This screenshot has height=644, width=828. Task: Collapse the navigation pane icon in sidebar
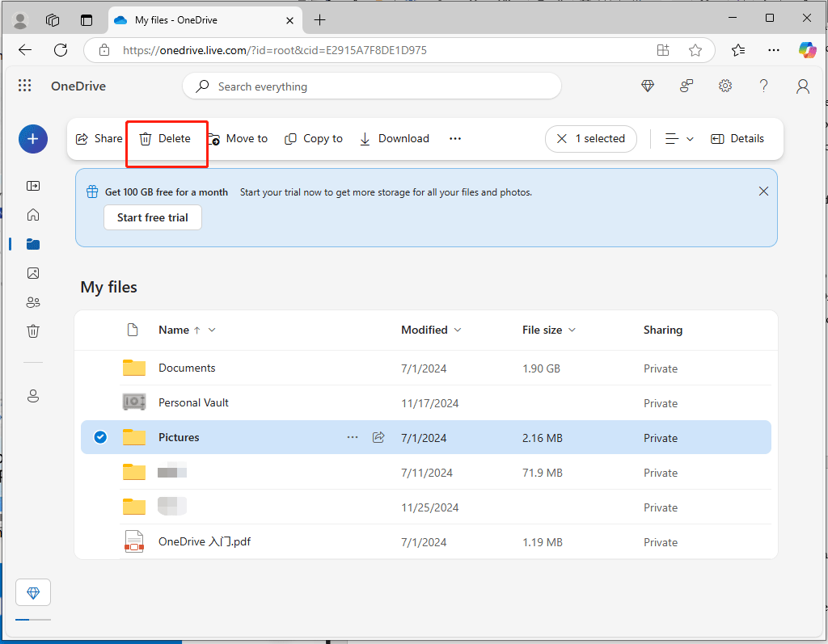click(x=33, y=186)
